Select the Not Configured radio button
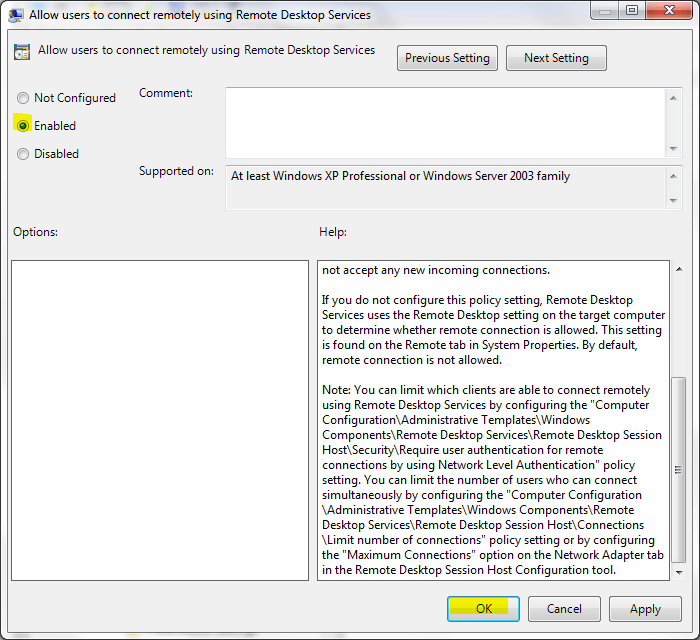This screenshot has height=640, width=700. point(23,98)
